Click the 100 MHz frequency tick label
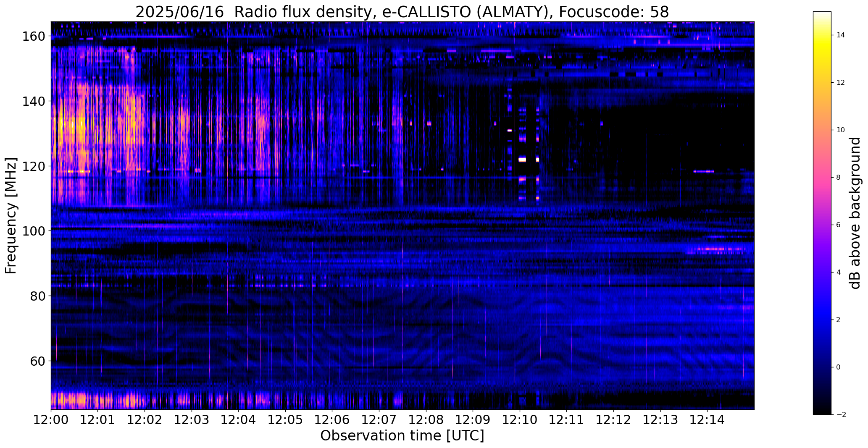Image resolution: width=868 pixels, height=448 pixels. [x=33, y=231]
